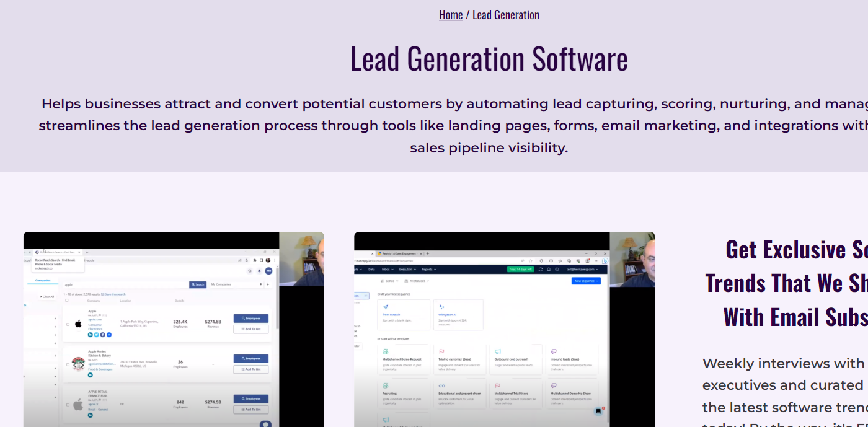Click the LinkedIn icon on Apple's company row

point(91,335)
